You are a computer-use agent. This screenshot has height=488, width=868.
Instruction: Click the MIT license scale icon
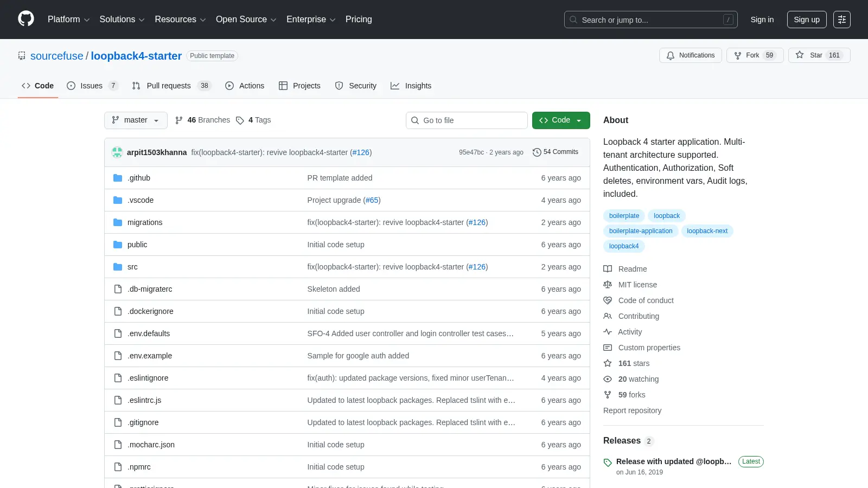(x=608, y=285)
